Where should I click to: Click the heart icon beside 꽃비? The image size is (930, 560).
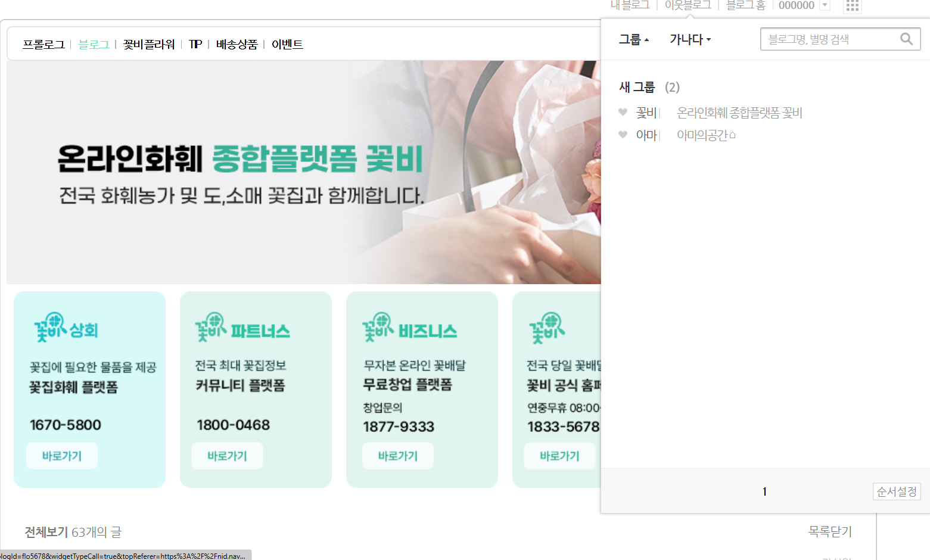click(623, 112)
